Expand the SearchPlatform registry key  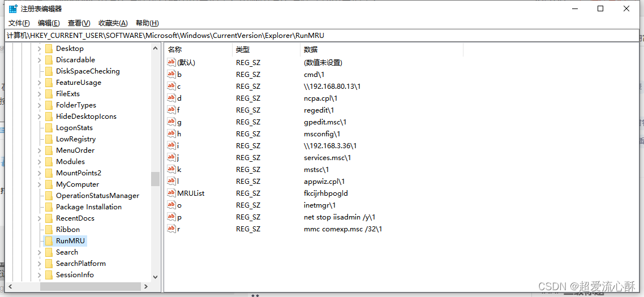coord(40,263)
